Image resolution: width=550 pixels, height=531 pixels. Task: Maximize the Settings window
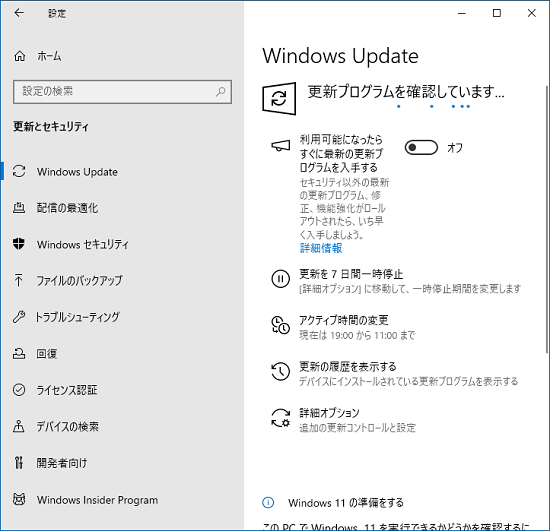tap(497, 13)
